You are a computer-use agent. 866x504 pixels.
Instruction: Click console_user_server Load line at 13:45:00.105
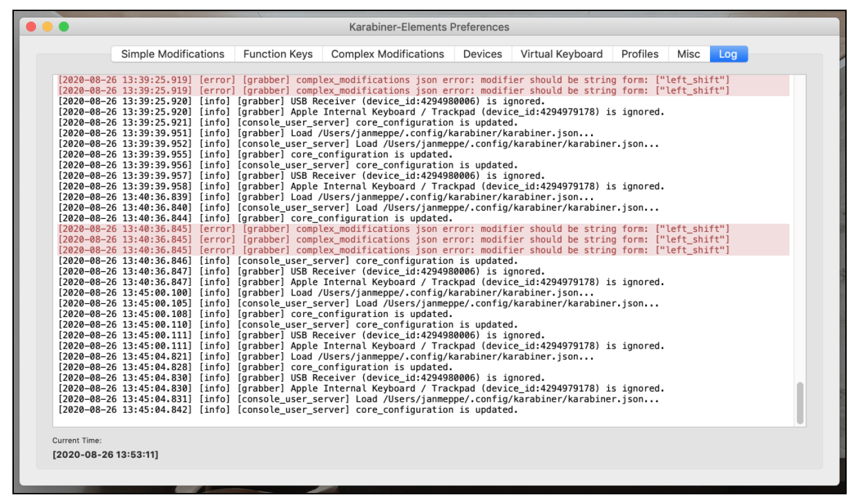tap(358, 304)
